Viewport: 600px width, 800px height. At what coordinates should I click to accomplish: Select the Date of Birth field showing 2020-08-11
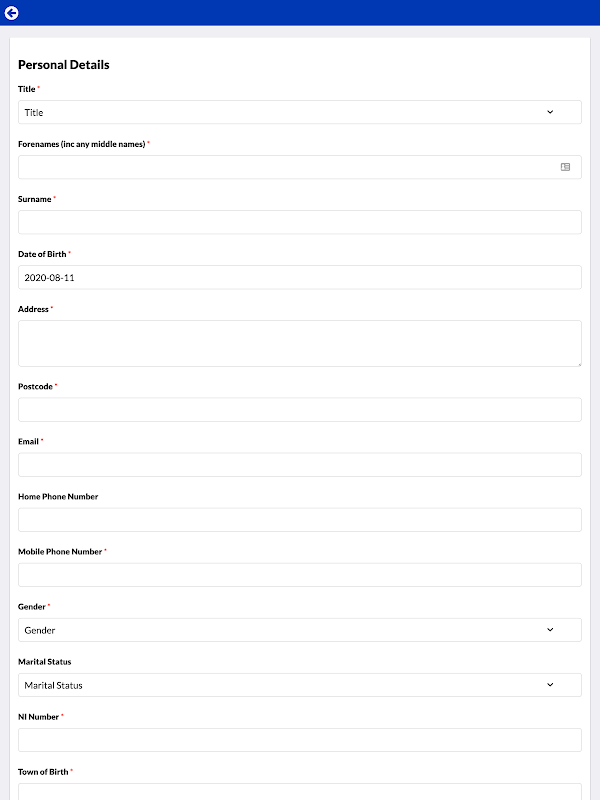pos(300,277)
